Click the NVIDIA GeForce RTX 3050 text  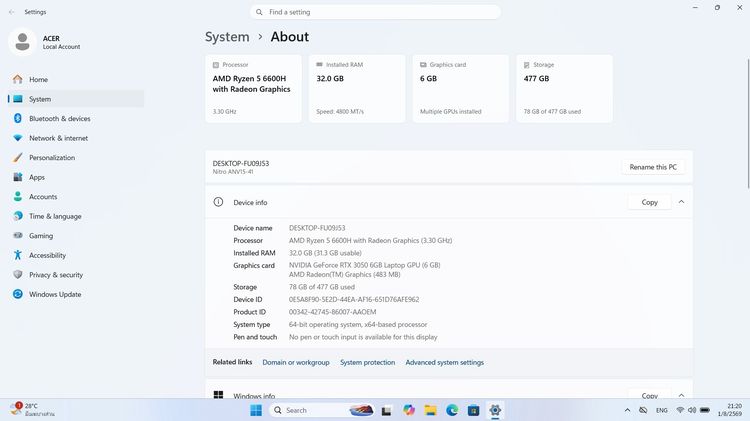coord(364,265)
